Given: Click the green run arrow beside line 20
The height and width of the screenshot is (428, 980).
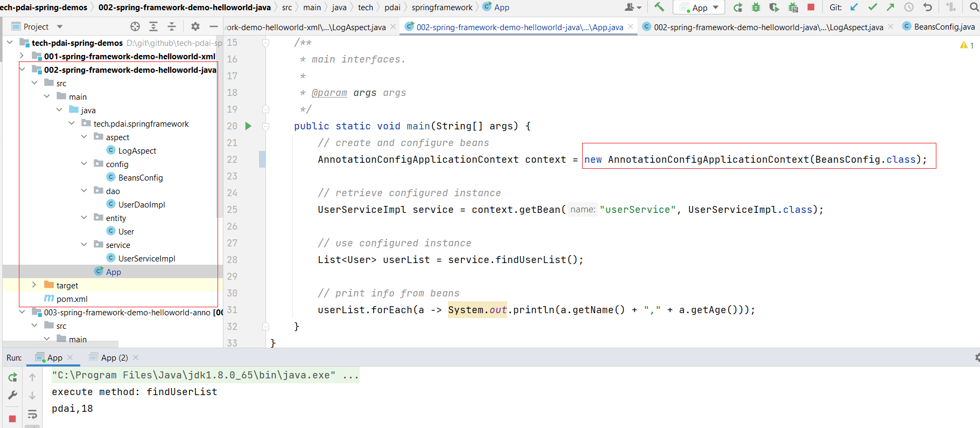Looking at the screenshot, I should tap(248, 126).
